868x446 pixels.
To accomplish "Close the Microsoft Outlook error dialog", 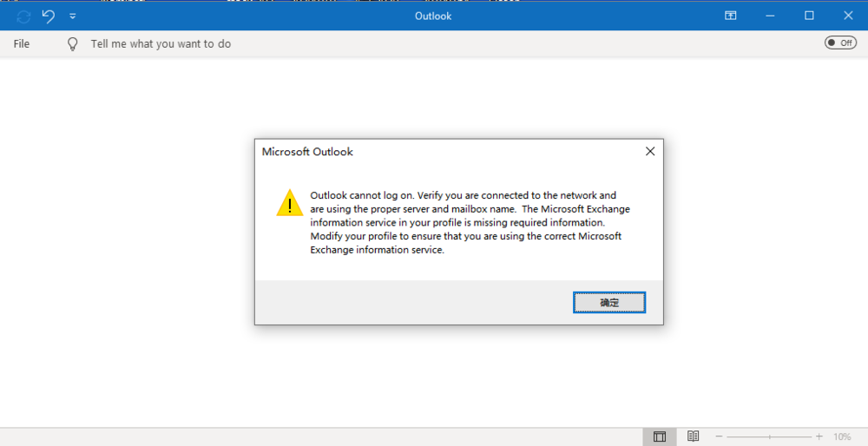I will tap(650, 152).
